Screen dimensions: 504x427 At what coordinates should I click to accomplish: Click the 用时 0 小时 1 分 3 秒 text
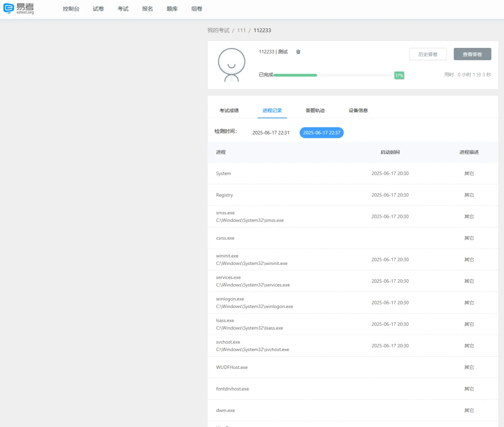click(468, 75)
